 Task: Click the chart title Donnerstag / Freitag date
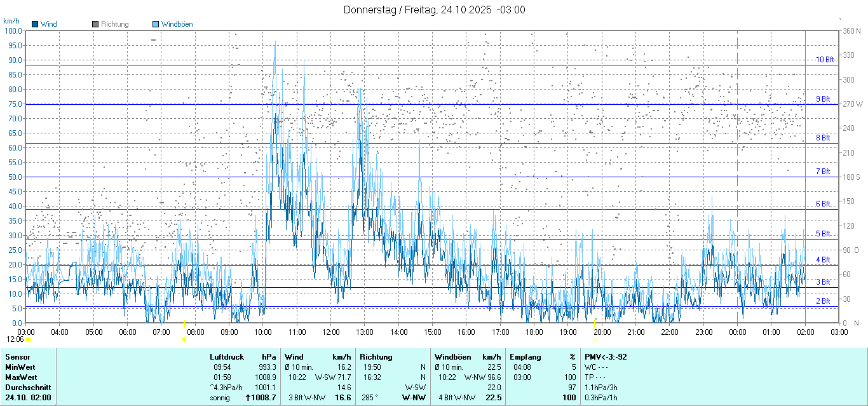point(434,10)
